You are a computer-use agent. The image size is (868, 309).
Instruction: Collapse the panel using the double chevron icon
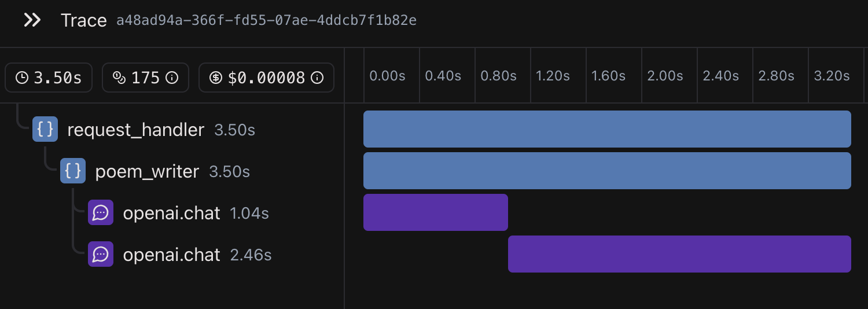[x=32, y=20]
